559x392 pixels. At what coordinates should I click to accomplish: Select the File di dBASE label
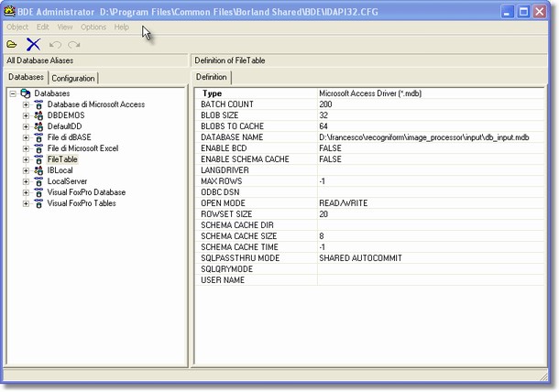pyautogui.click(x=69, y=137)
